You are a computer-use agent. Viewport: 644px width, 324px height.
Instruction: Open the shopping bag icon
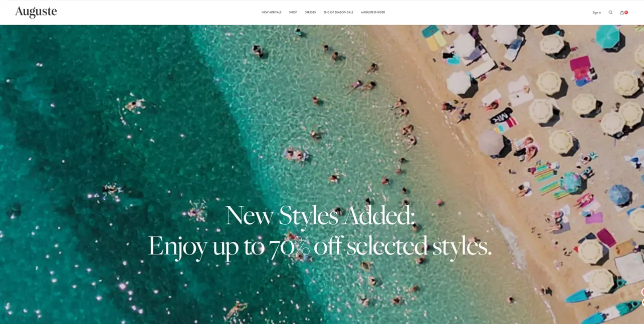pyautogui.click(x=622, y=13)
